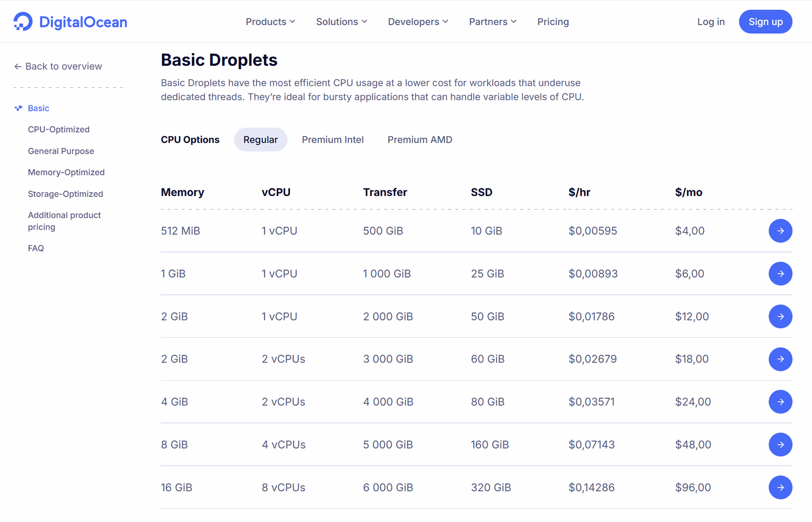
Task: Open the Partners dropdown menu
Action: [492, 22]
